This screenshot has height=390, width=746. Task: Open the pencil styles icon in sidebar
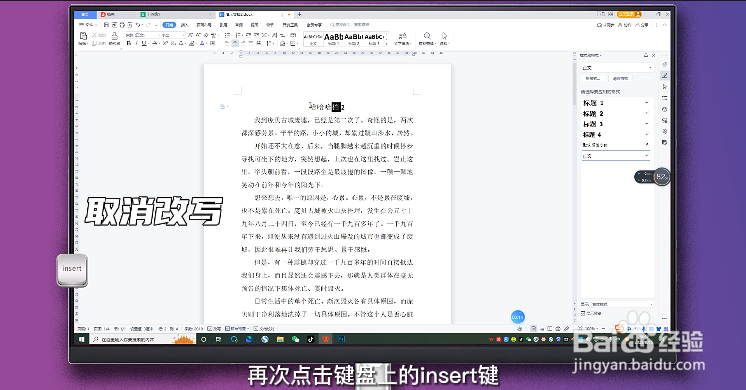[x=665, y=75]
